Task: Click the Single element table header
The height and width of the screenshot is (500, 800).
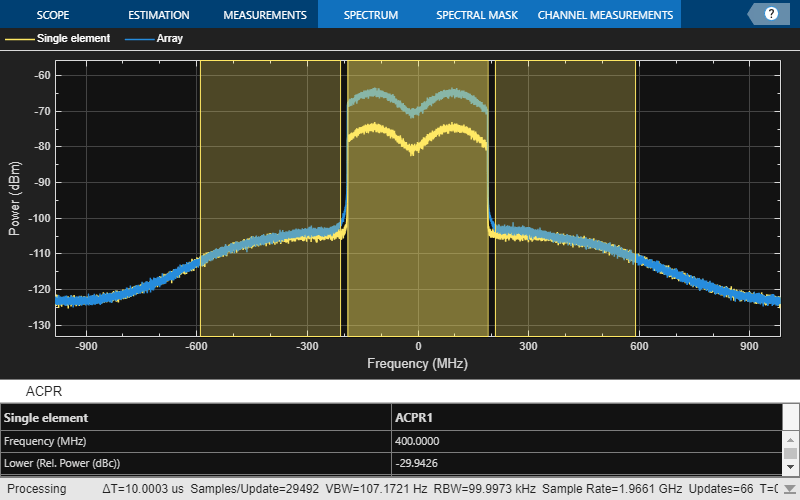Action: click(x=196, y=417)
